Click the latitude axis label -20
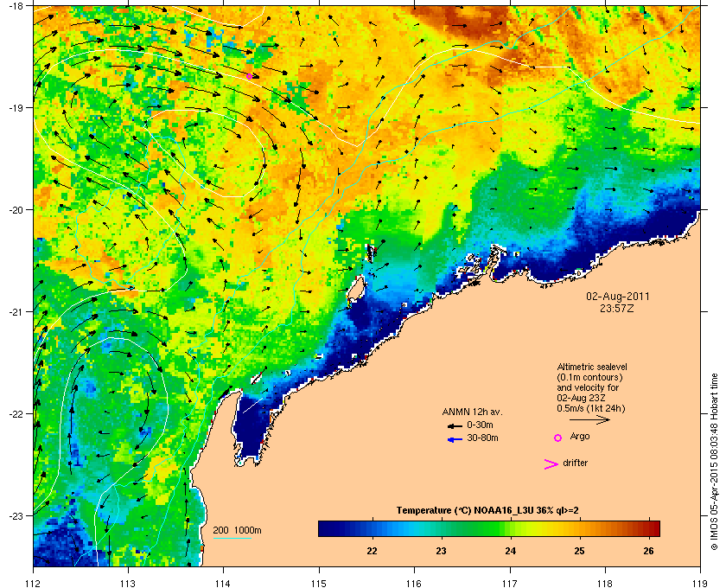 pyautogui.click(x=16, y=210)
